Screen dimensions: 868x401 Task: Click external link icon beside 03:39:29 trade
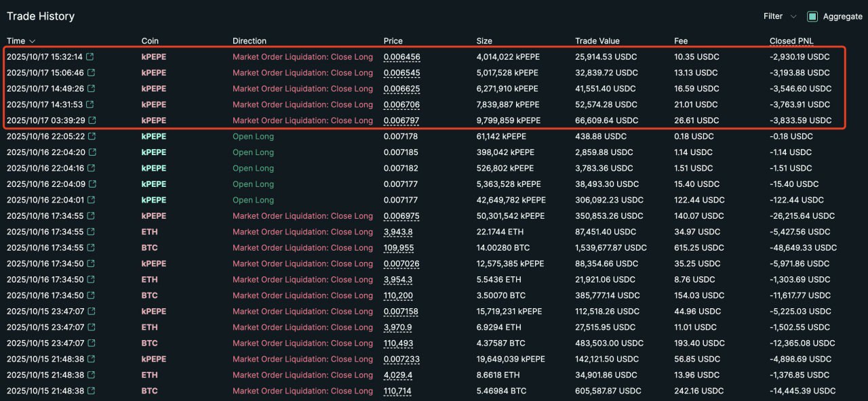[x=92, y=121]
